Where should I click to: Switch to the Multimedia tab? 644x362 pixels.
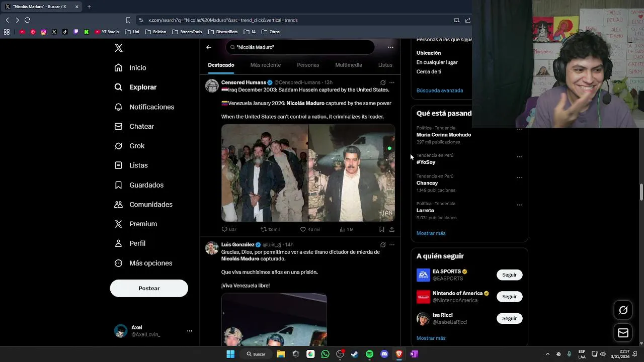click(x=349, y=65)
